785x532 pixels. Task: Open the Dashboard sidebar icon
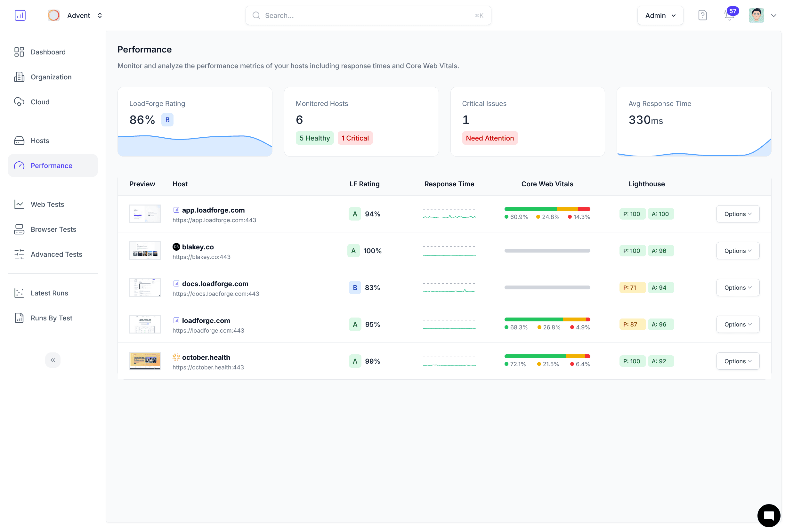19,52
